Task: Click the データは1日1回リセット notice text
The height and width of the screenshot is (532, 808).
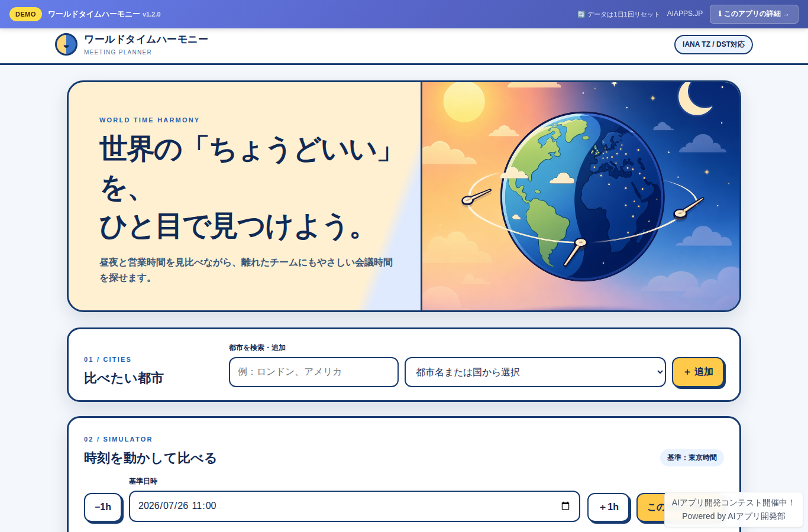Action: [x=618, y=14]
